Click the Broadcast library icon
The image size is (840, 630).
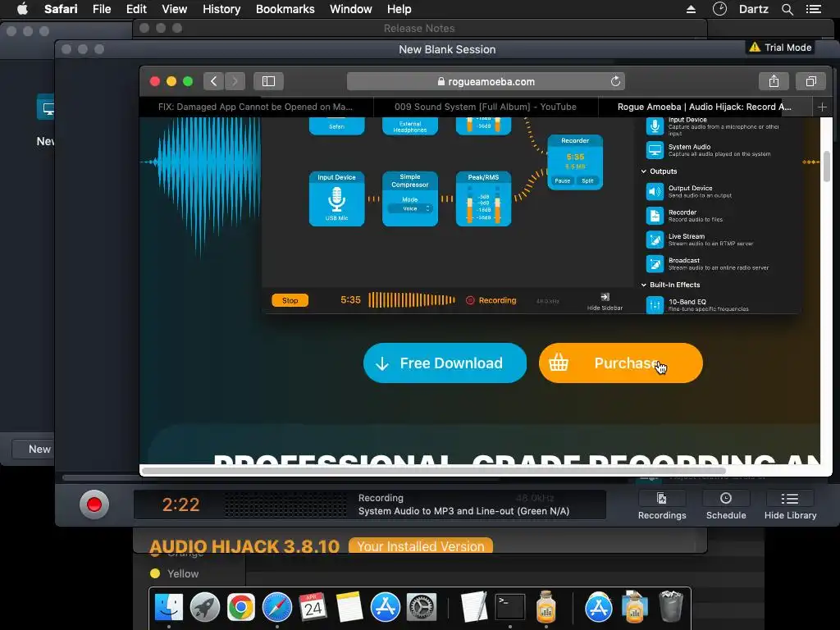pos(655,263)
